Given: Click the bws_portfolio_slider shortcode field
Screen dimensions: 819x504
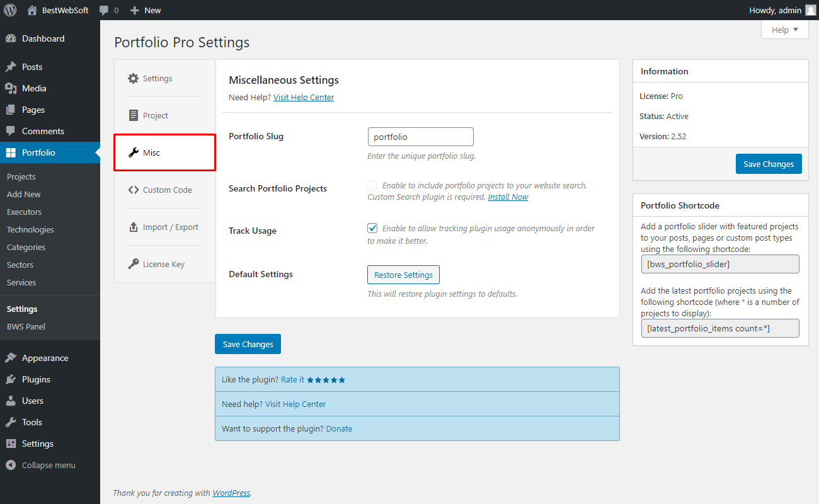Looking at the screenshot, I should [x=720, y=264].
